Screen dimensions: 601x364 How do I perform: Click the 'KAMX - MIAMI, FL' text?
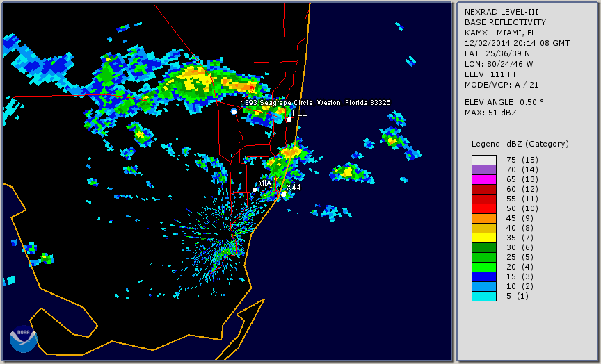500,33
